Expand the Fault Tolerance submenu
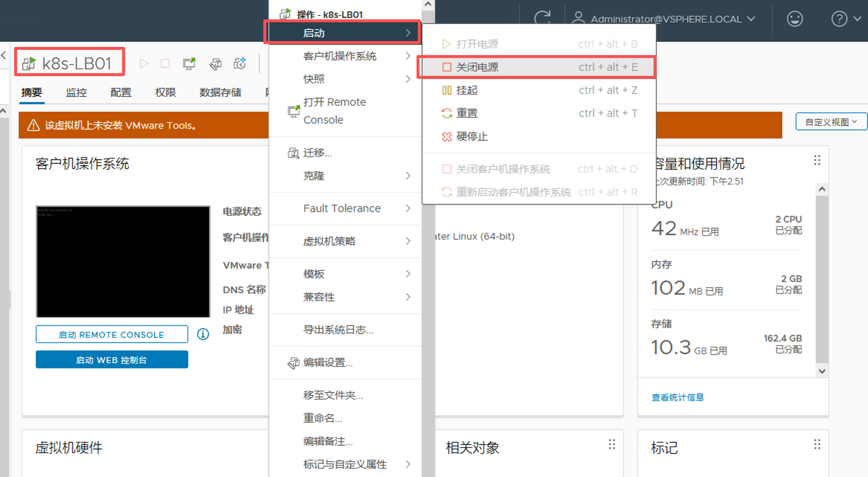The width and height of the screenshot is (868, 477). pos(345,208)
